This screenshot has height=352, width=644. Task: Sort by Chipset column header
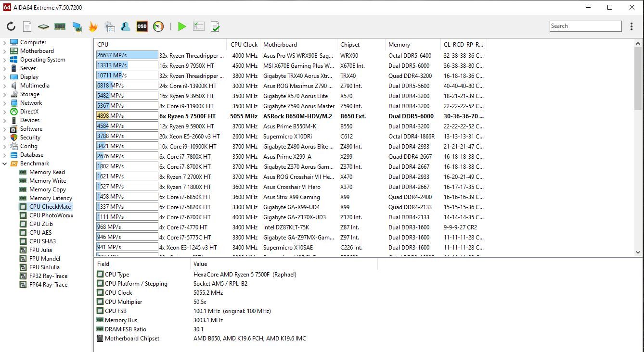click(x=361, y=45)
